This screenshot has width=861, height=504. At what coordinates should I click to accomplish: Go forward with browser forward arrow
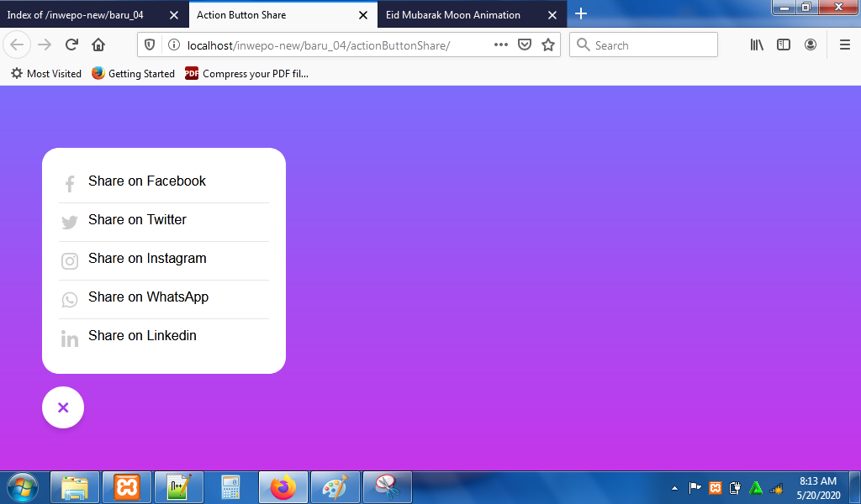45,45
